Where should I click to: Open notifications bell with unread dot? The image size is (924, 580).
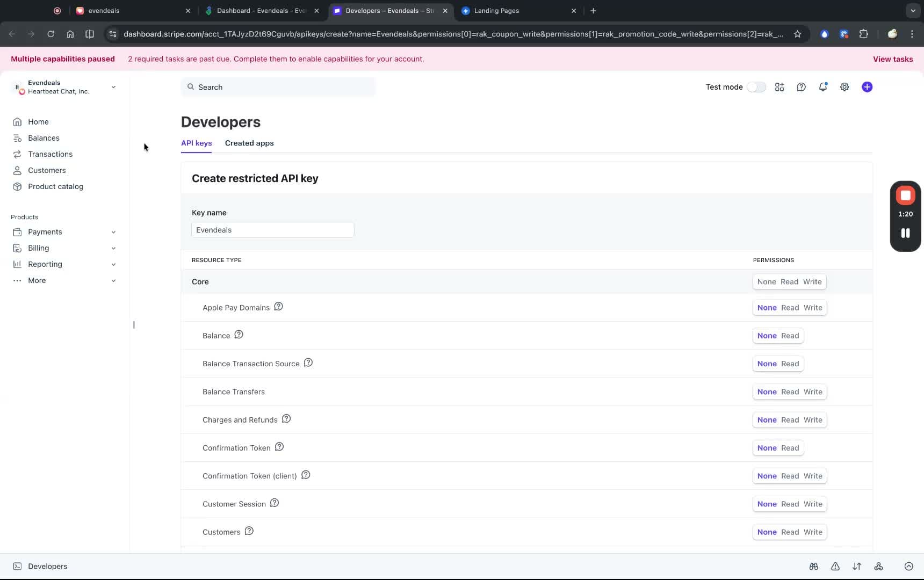823,87
